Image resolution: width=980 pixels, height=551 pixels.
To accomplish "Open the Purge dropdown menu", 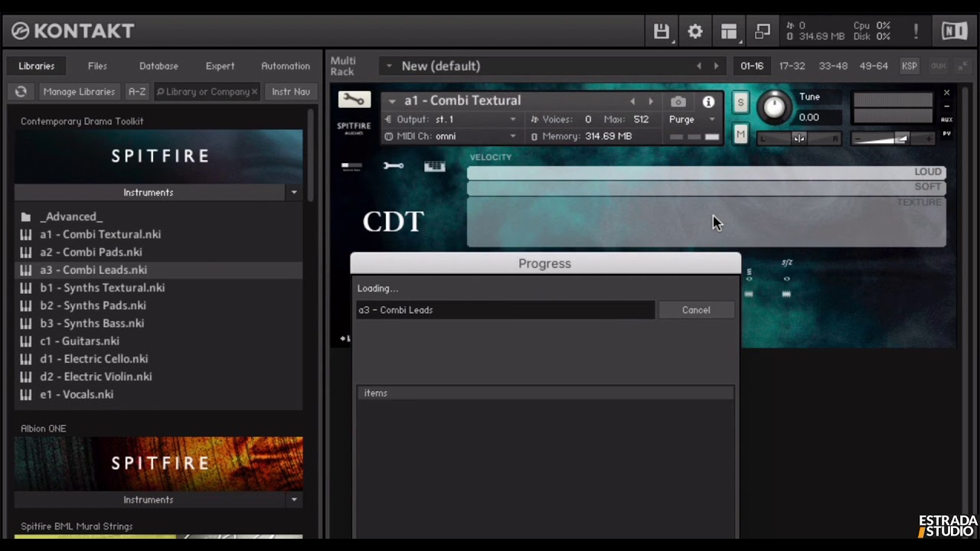I will [692, 119].
